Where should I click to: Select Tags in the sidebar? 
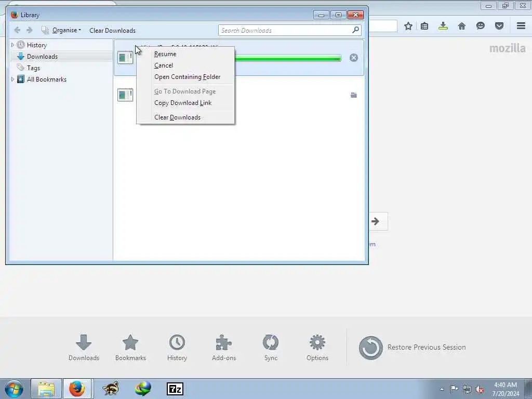click(x=33, y=68)
